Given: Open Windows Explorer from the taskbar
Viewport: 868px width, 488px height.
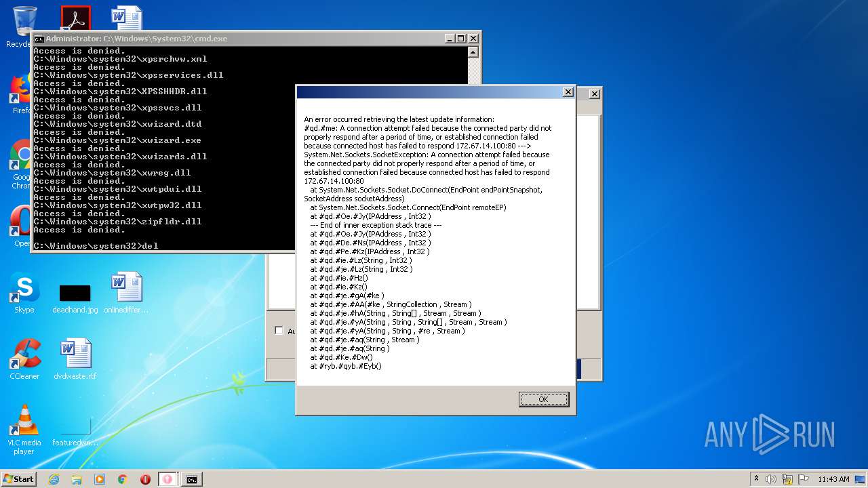Looking at the screenshot, I should click(77, 479).
